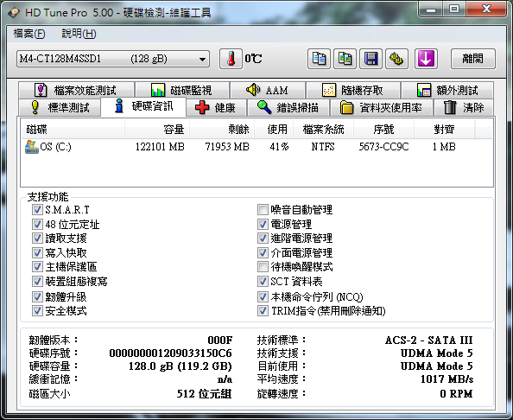This screenshot has height=420, width=513.
Task: Switch to the 磁碟監視 tab
Action: (182, 90)
